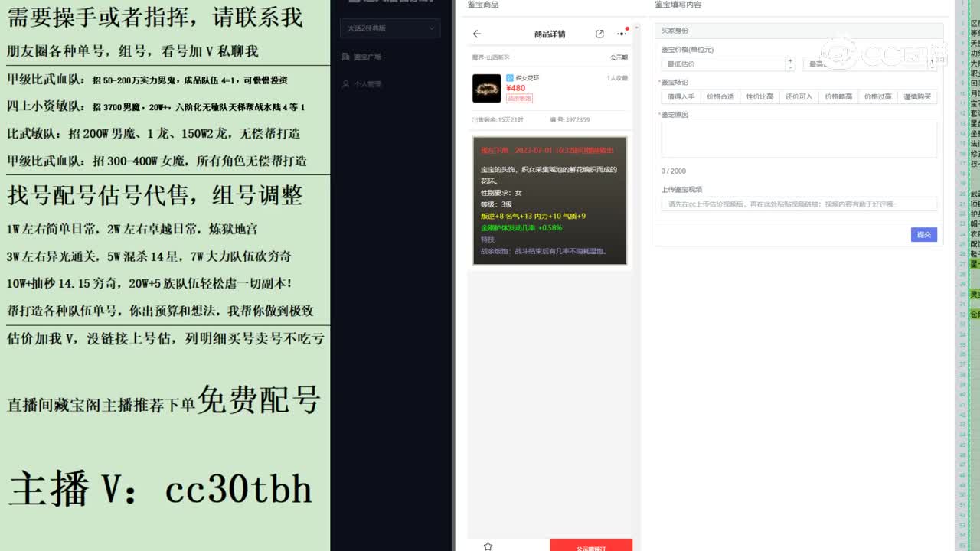This screenshot has height=551, width=980.
Task: Go back with the arrow beside 商品详情
Action: click(x=477, y=34)
